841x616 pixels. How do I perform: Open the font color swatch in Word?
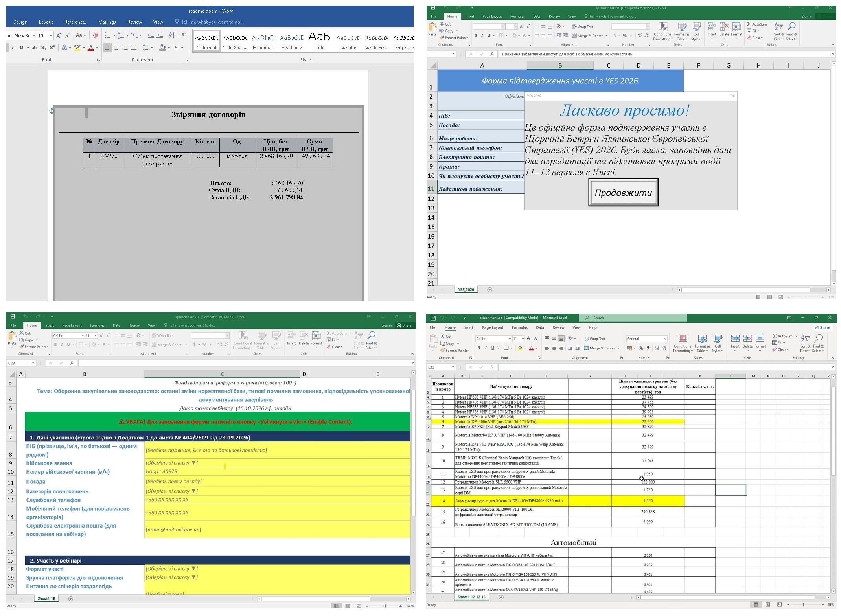91,48
